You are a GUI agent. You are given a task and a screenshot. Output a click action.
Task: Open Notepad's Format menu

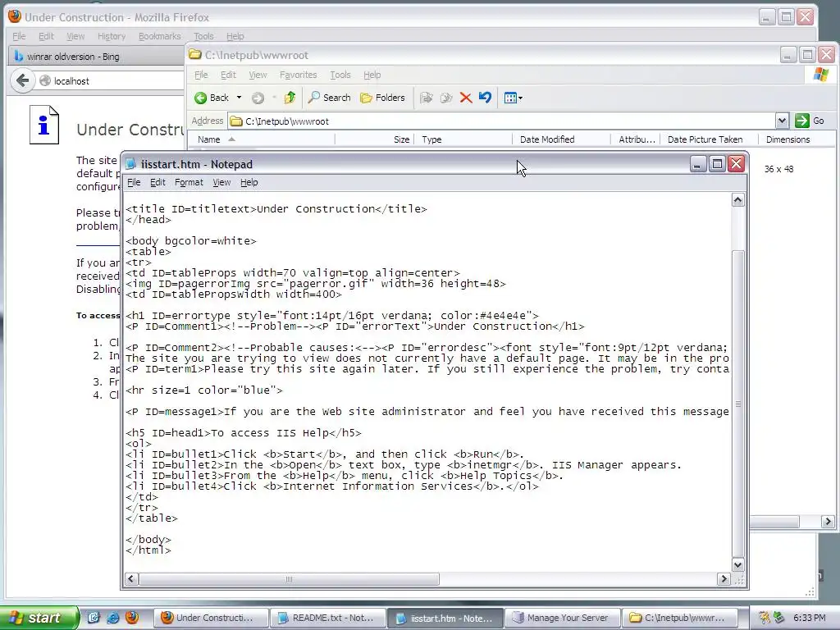coord(189,182)
